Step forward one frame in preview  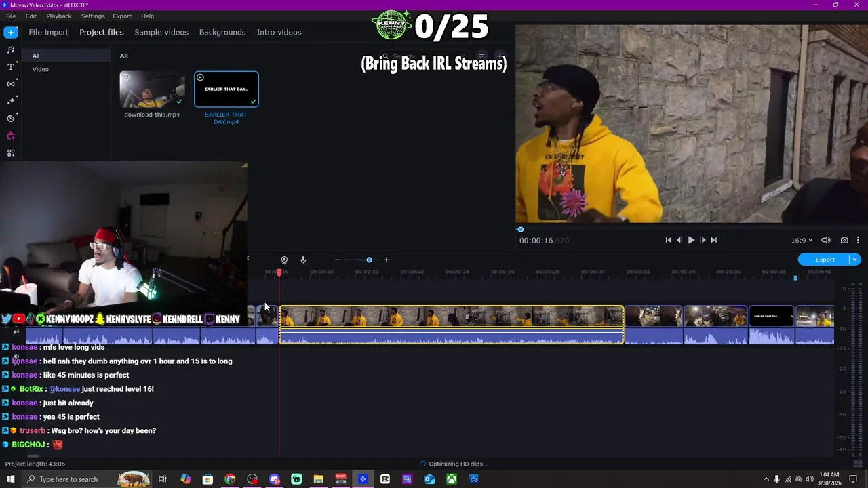point(703,240)
